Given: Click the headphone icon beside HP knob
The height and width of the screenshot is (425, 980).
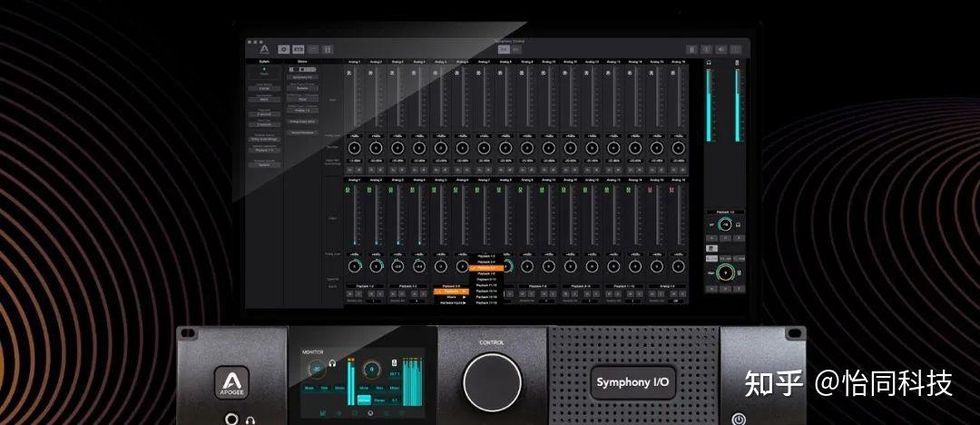Looking at the screenshot, I should [x=738, y=224].
